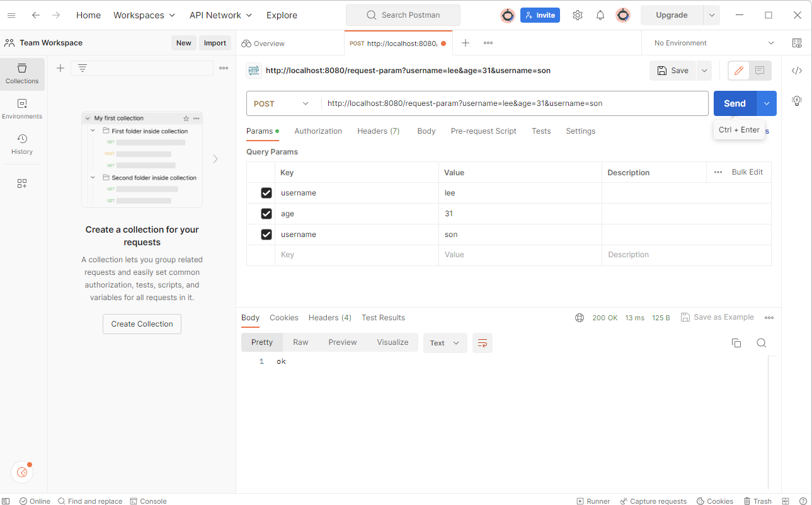
Task: Open Collections in the sidebar
Action: click(22, 74)
